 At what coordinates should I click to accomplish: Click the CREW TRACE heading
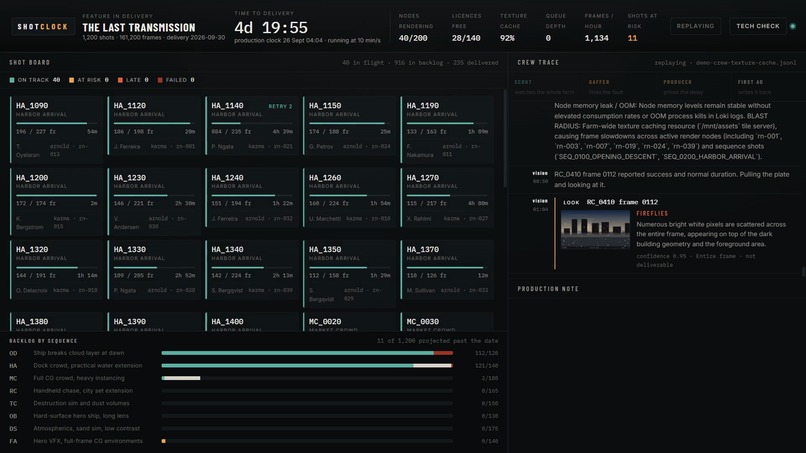538,63
